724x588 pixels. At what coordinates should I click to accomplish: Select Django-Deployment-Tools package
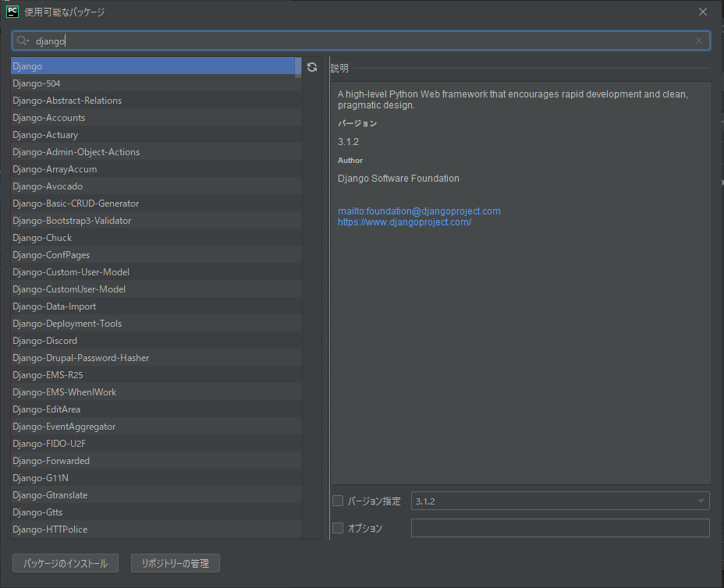click(x=156, y=324)
